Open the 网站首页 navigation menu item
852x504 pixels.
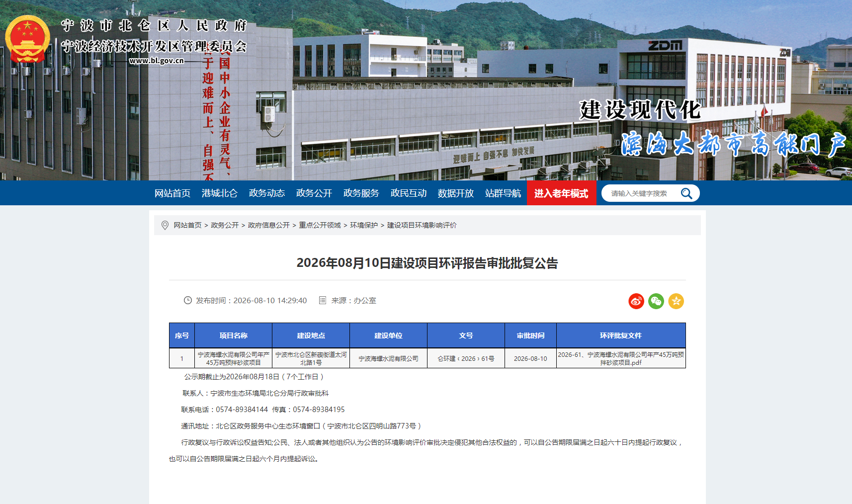(x=172, y=193)
